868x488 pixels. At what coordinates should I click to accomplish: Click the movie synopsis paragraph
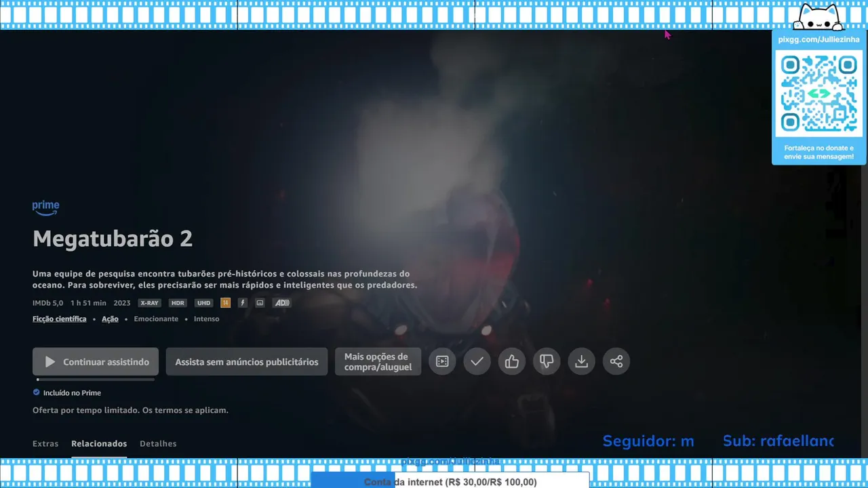tap(224, 279)
